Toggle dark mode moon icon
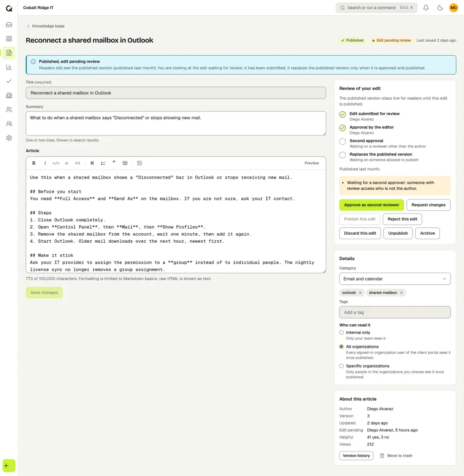The width and height of the screenshot is (464, 476). click(440, 8)
